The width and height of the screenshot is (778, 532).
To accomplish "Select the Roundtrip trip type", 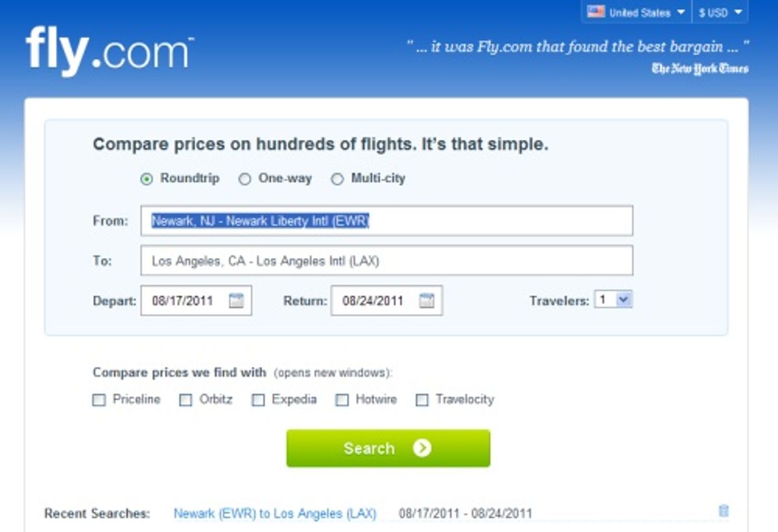I will click(148, 178).
